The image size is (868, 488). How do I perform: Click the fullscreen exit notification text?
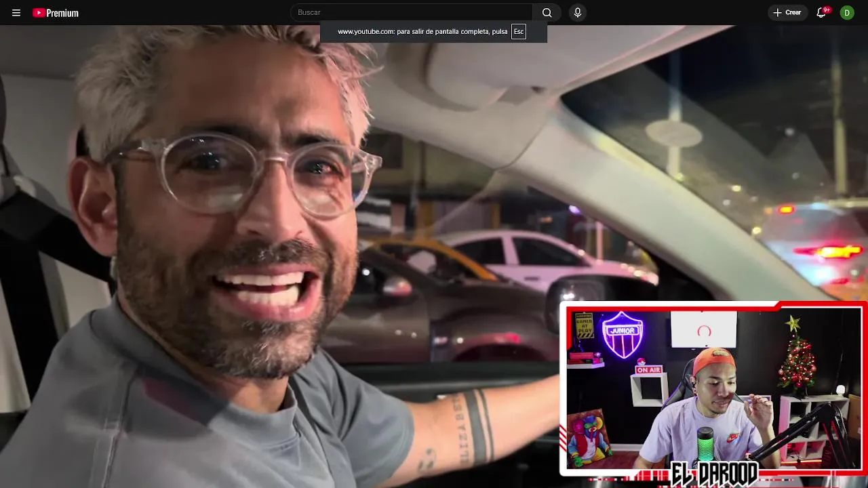422,32
